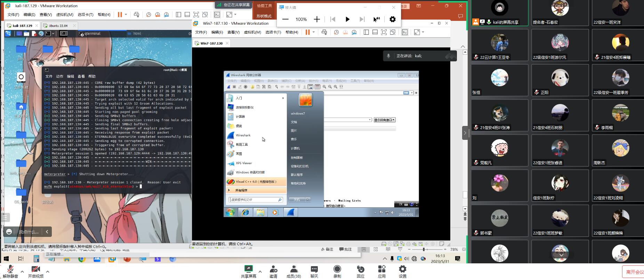
Task: Open 选项卡(T) menu in Win7 VMware window
Action: [273, 32]
